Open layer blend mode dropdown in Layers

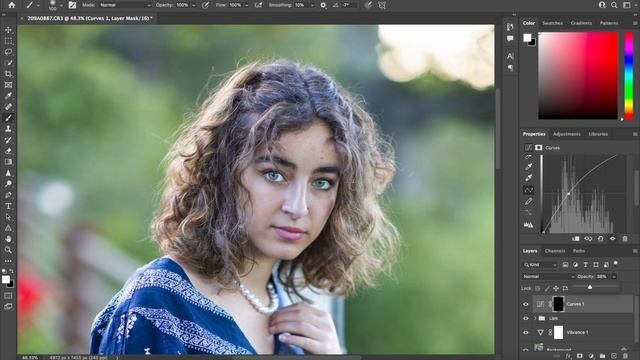click(548, 277)
